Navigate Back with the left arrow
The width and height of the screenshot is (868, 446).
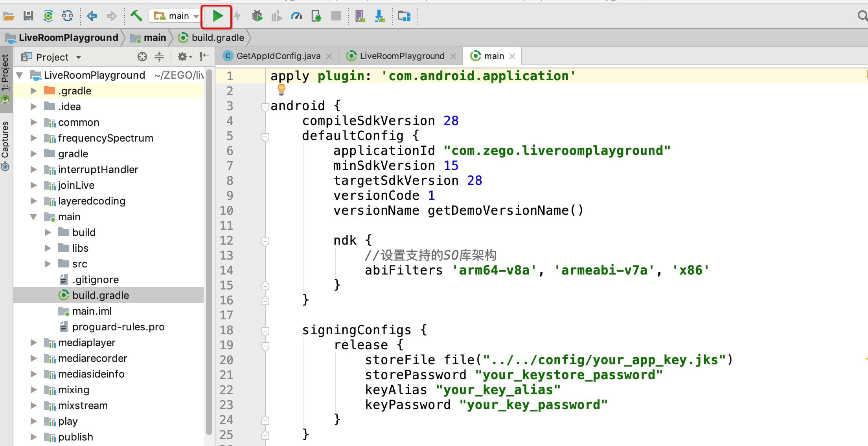pos(92,16)
